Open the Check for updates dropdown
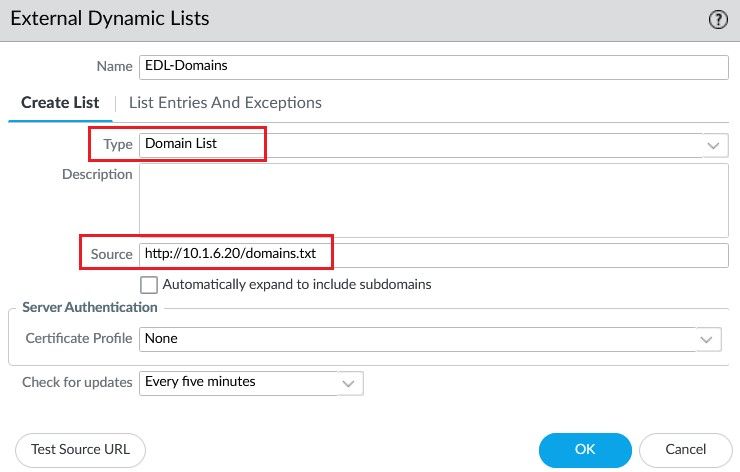 tap(349, 382)
